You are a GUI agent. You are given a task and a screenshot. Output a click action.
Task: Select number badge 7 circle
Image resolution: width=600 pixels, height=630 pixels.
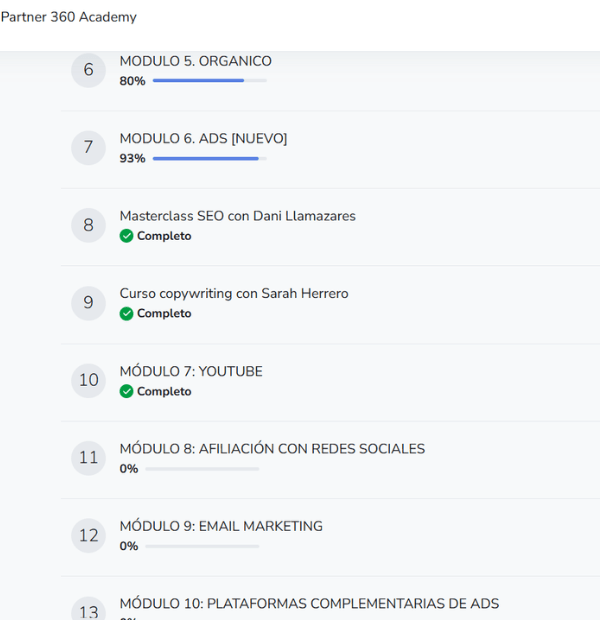tap(88, 147)
